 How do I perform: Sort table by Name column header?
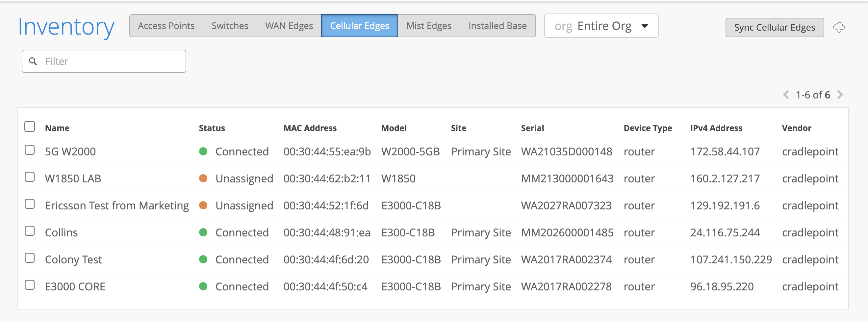tap(57, 128)
